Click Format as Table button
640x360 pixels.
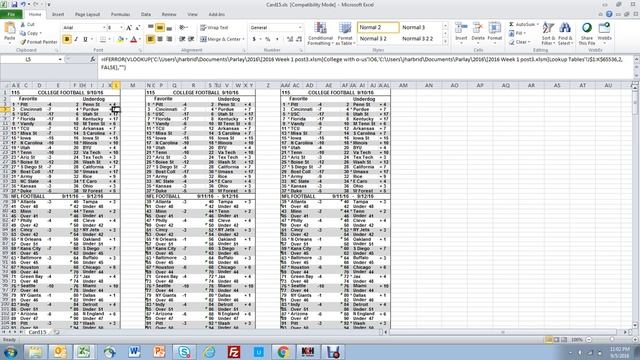(345, 33)
